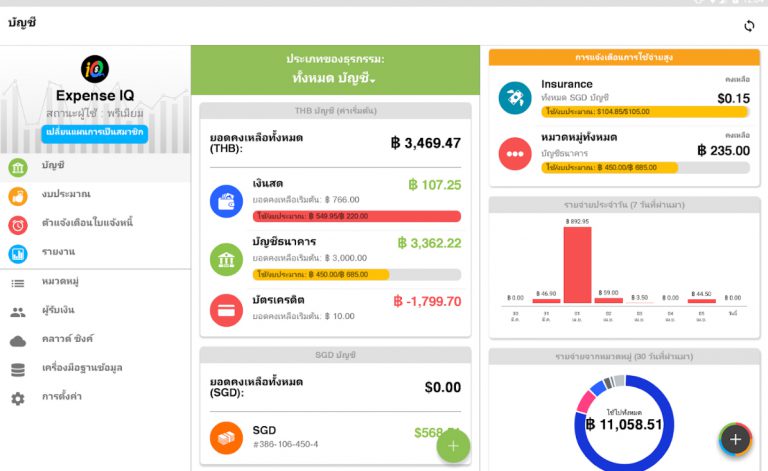Select the SGD orange cash icon
This screenshot has height=471, width=768.
226,438
